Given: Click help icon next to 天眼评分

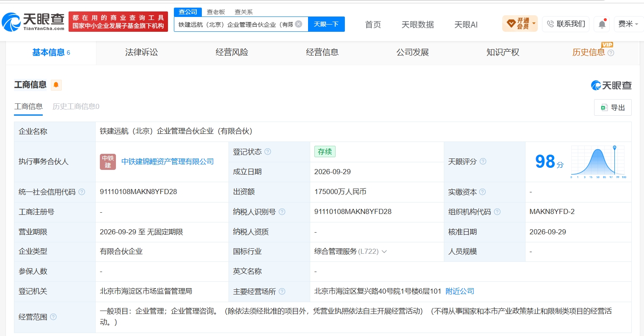Looking at the screenshot, I should coord(483,161).
